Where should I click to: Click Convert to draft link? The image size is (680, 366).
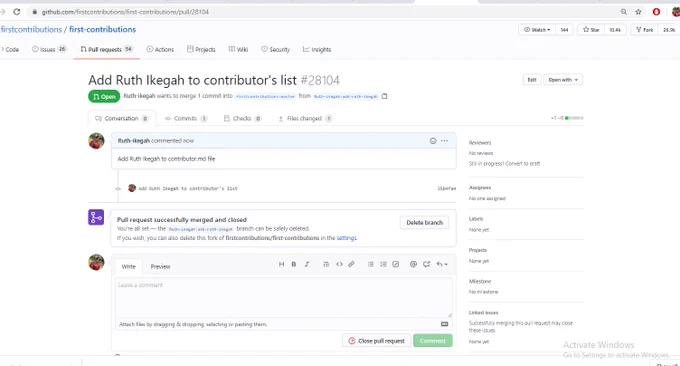coord(523,163)
